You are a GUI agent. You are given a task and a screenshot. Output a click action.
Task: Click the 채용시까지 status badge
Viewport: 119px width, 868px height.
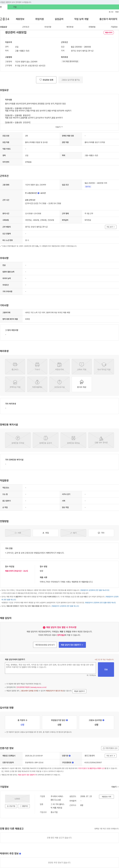tap(109, 33)
